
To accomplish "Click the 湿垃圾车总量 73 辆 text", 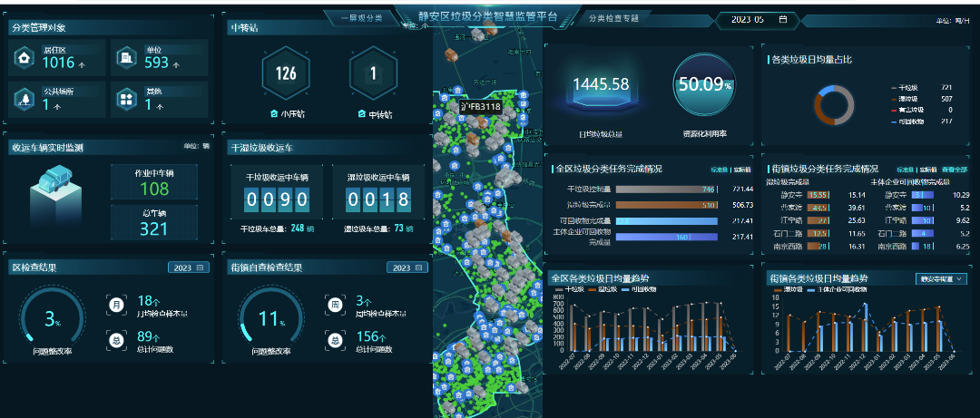I will tap(378, 228).
